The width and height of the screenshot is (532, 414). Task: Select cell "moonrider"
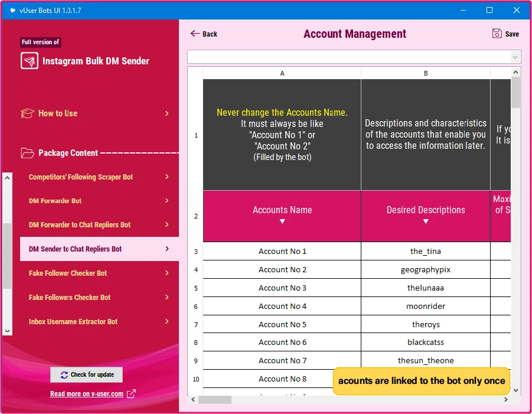(426, 307)
